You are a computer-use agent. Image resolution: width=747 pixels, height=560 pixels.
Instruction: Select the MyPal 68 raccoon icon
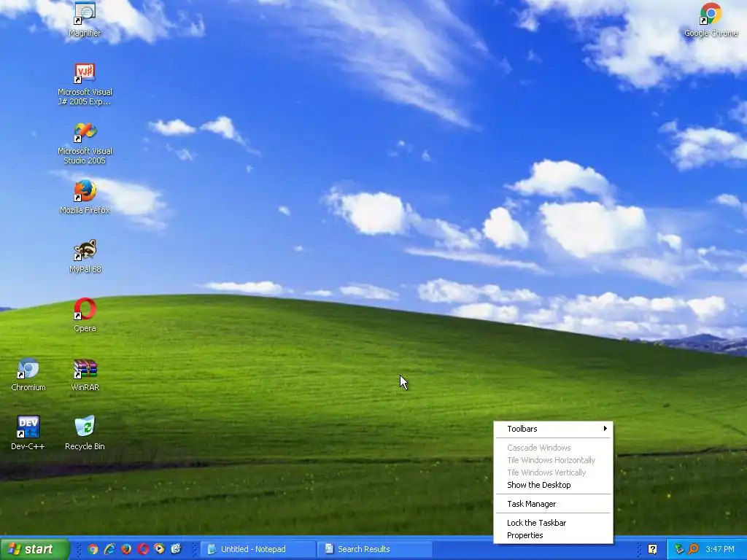click(85, 257)
